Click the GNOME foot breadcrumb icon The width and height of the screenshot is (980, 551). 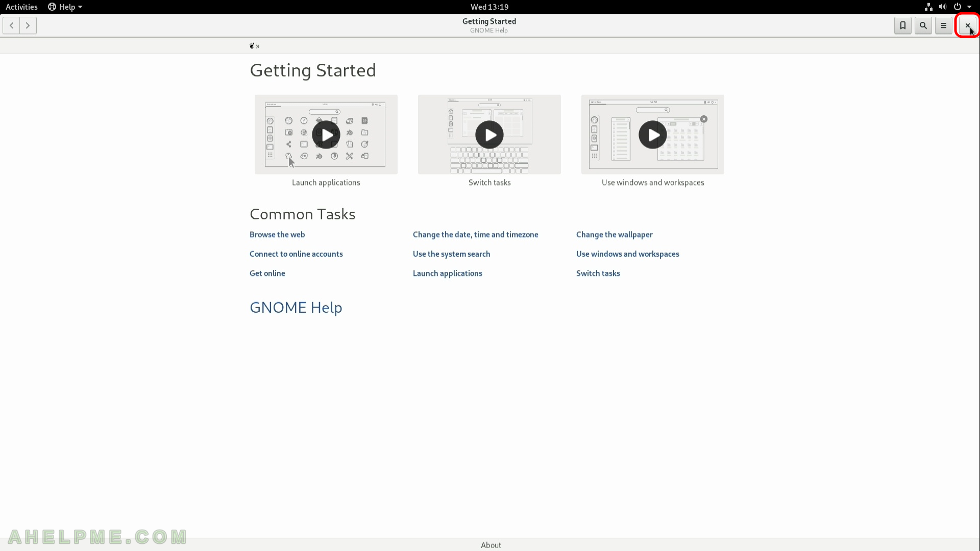pos(252,46)
